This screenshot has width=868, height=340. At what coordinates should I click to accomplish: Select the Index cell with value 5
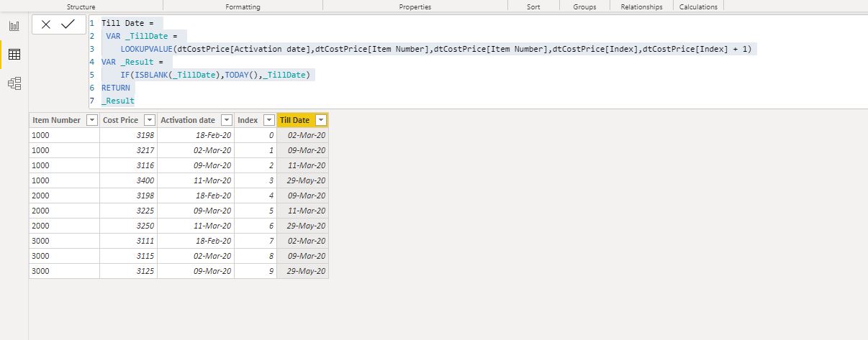[x=256, y=211]
